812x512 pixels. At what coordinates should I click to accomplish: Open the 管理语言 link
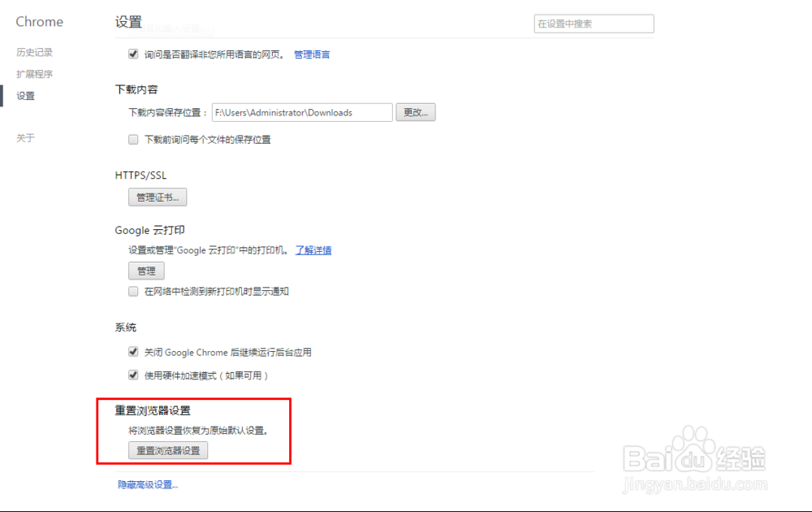click(x=312, y=54)
